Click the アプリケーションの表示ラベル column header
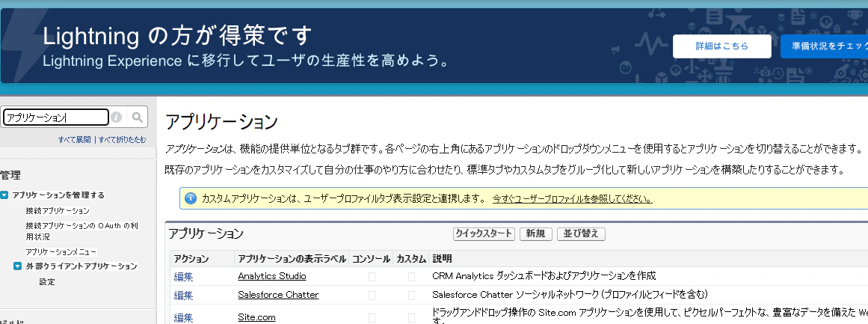Screen dimensions: 868x324 292,259
